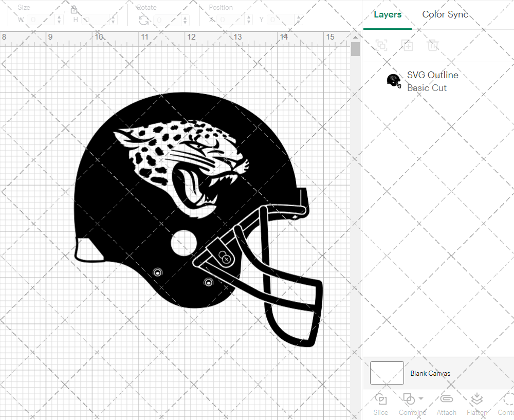
Task: Click the Slice tool icon
Action: pos(380,399)
